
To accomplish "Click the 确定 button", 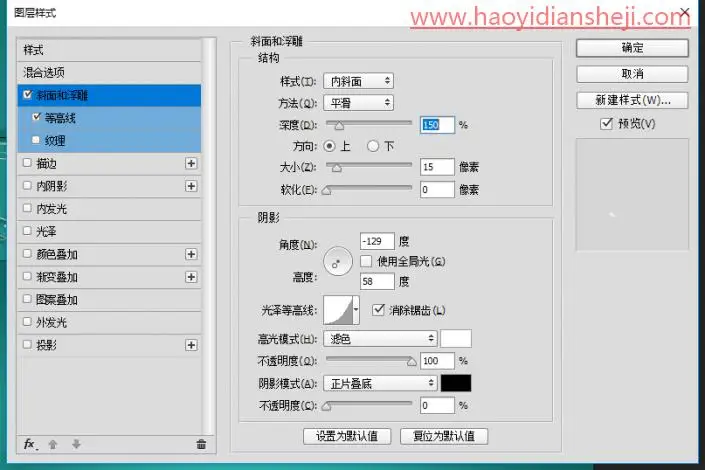I will tap(632, 48).
